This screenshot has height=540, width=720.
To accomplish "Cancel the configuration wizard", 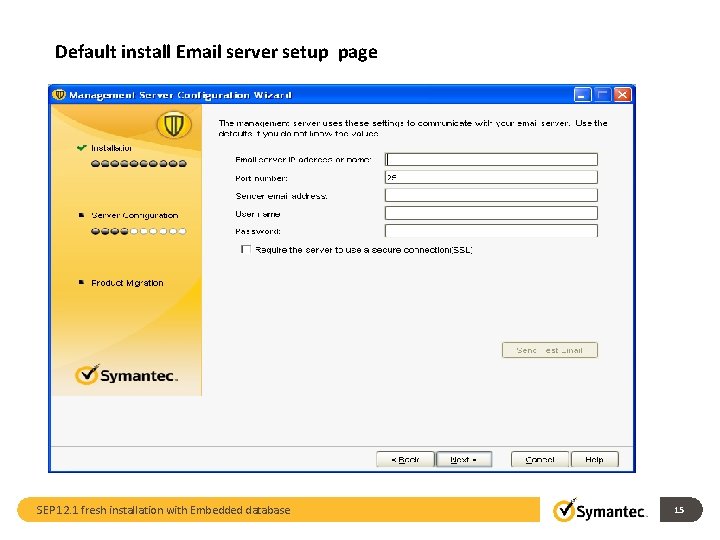I will coord(540,459).
